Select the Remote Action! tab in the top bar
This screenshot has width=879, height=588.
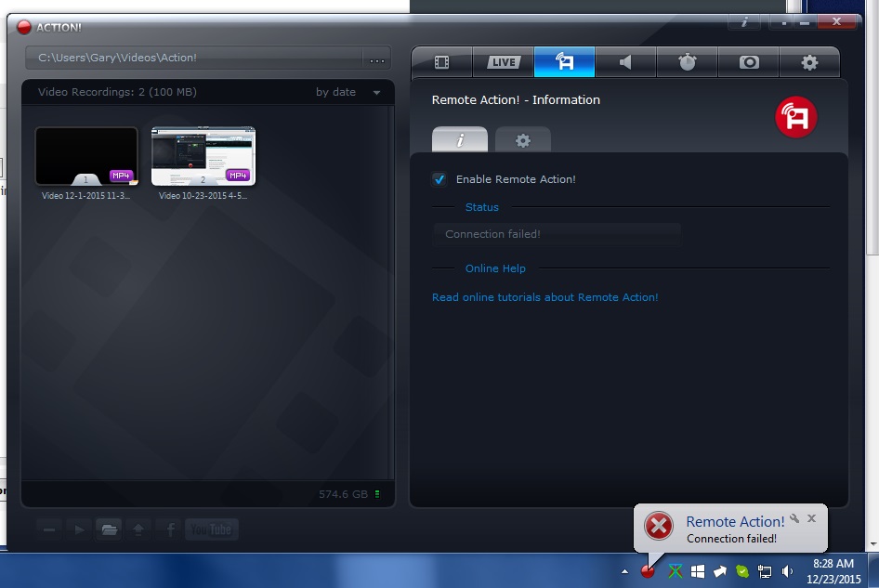point(565,61)
